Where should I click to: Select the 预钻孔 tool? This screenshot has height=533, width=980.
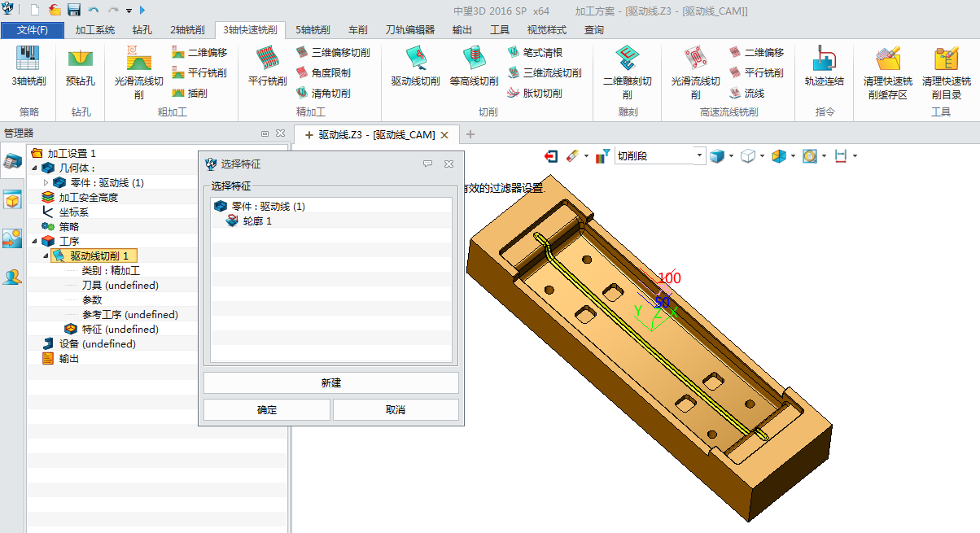pos(80,61)
